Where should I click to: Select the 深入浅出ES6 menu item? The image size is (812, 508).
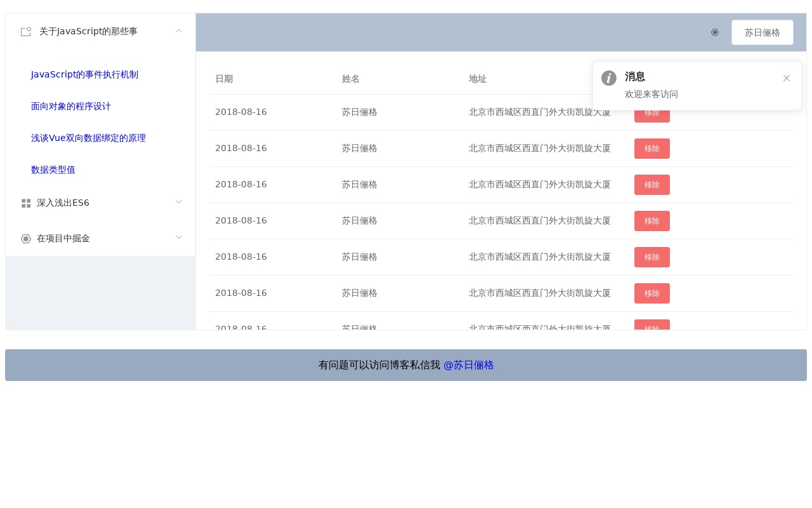click(100, 203)
